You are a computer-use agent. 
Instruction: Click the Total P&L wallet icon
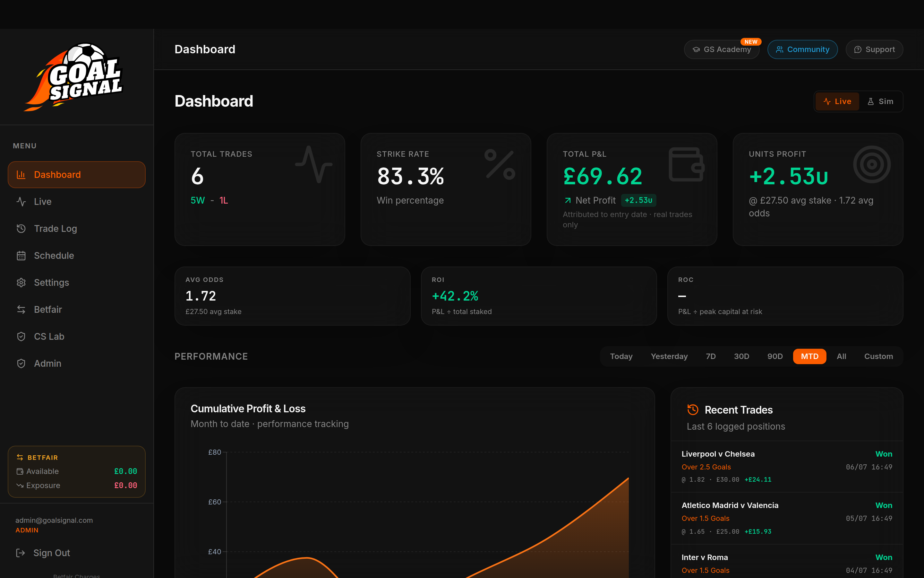pyautogui.click(x=687, y=164)
